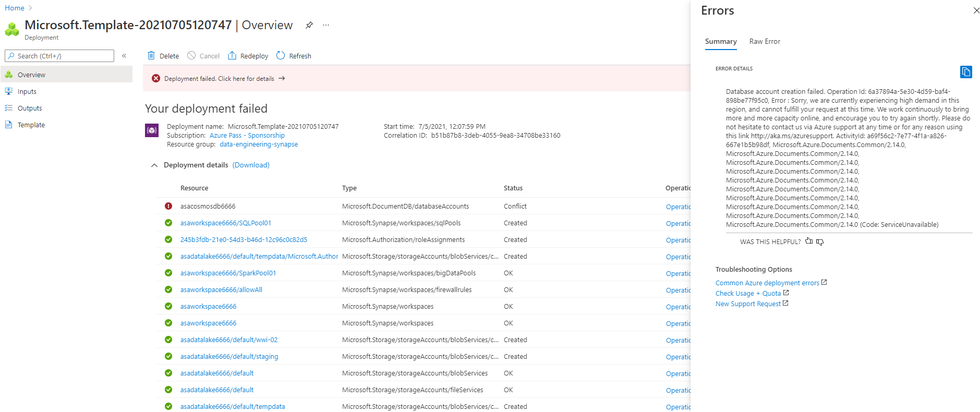Open asaworkspace6666/SQLPool01 resource
Screen dimensions: 980x412
[x=226, y=223]
